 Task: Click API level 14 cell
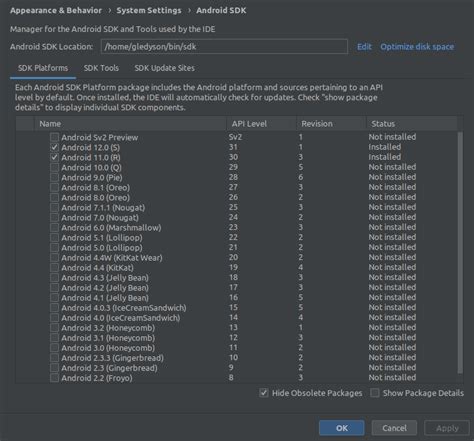(233, 317)
